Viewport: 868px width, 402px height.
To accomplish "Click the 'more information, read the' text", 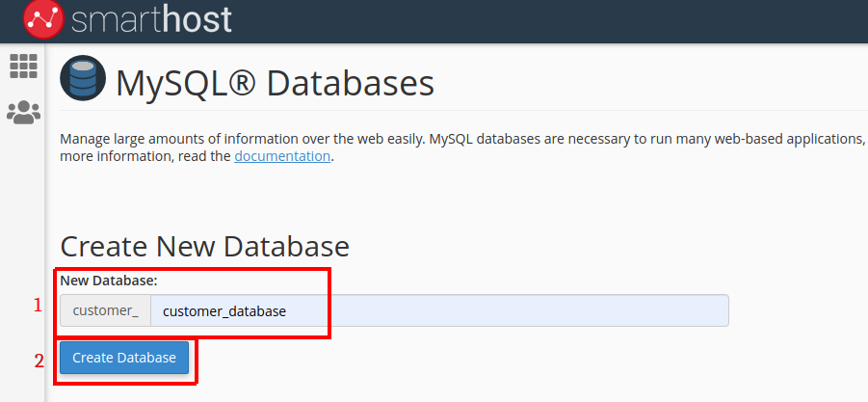I will click(145, 156).
